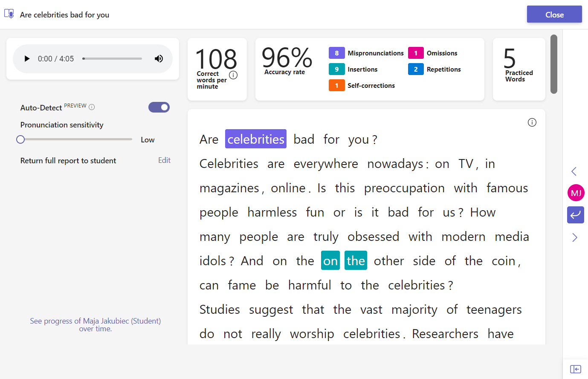Click the MJ student avatar
The width and height of the screenshot is (588, 379).
pos(576,193)
